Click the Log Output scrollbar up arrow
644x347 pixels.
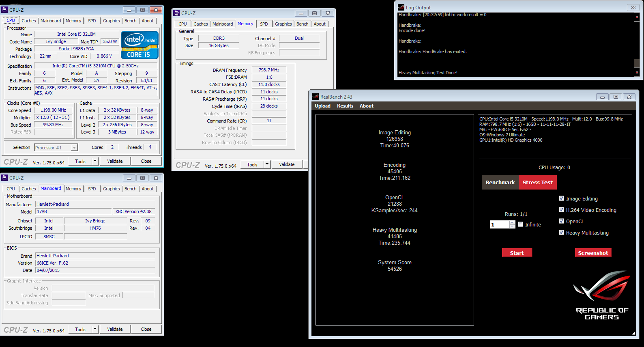(637, 17)
